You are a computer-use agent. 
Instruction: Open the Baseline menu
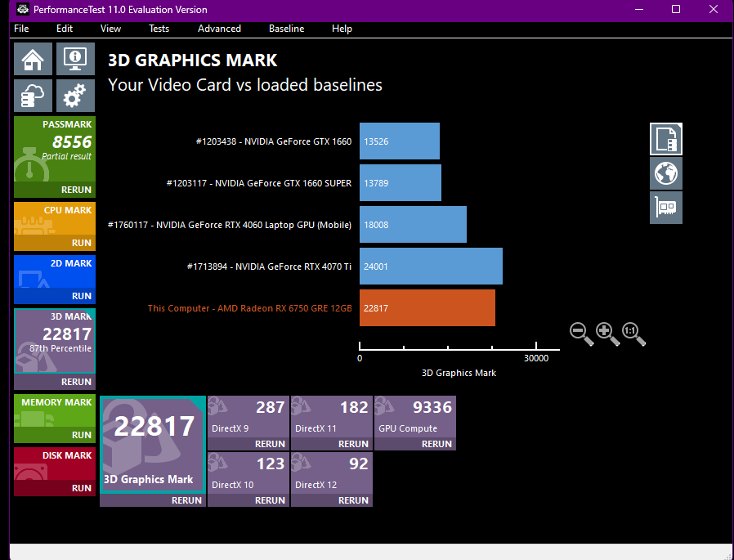pos(286,29)
